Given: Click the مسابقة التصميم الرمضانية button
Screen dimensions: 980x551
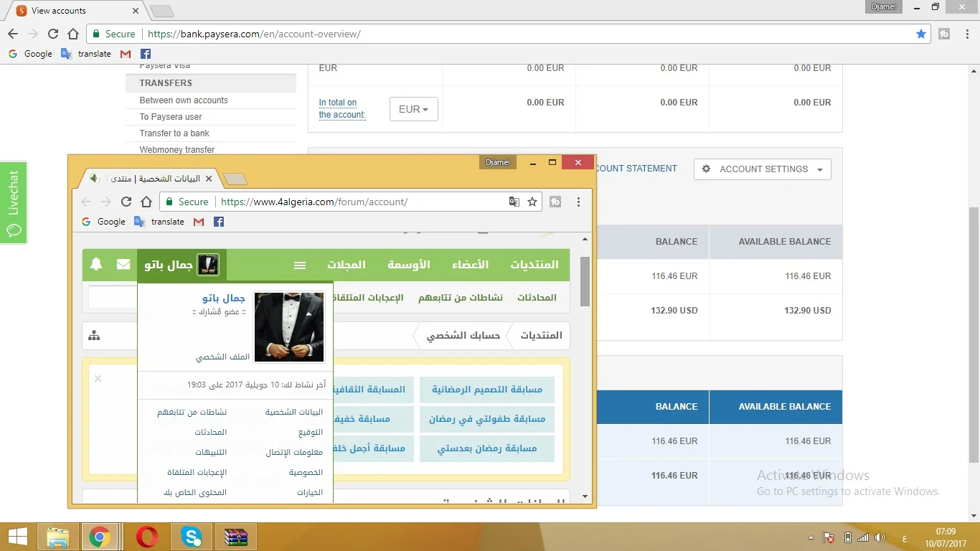Looking at the screenshot, I should [487, 390].
